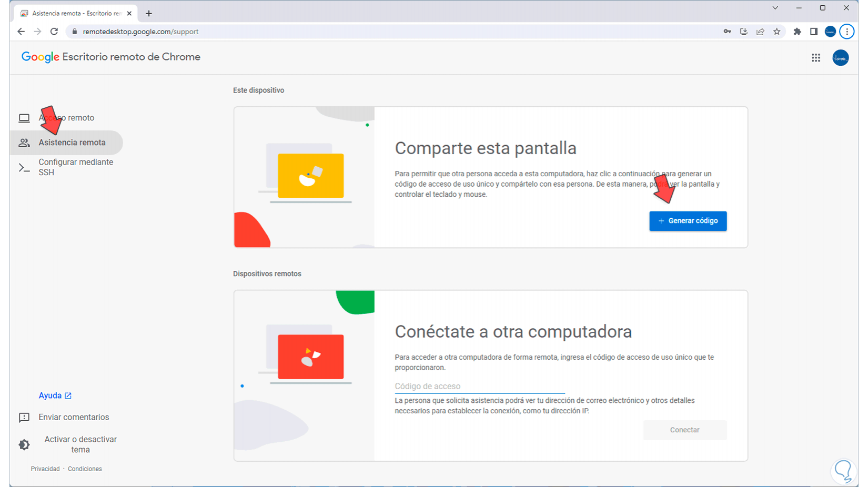The height and width of the screenshot is (487, 868).
Task: Click the Código de acceso field
Action: click(480, 386)
